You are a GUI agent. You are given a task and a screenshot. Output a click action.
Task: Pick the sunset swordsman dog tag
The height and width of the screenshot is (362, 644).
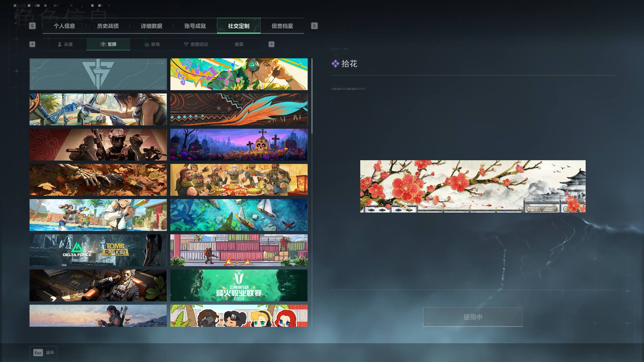(x=98, y=316)
